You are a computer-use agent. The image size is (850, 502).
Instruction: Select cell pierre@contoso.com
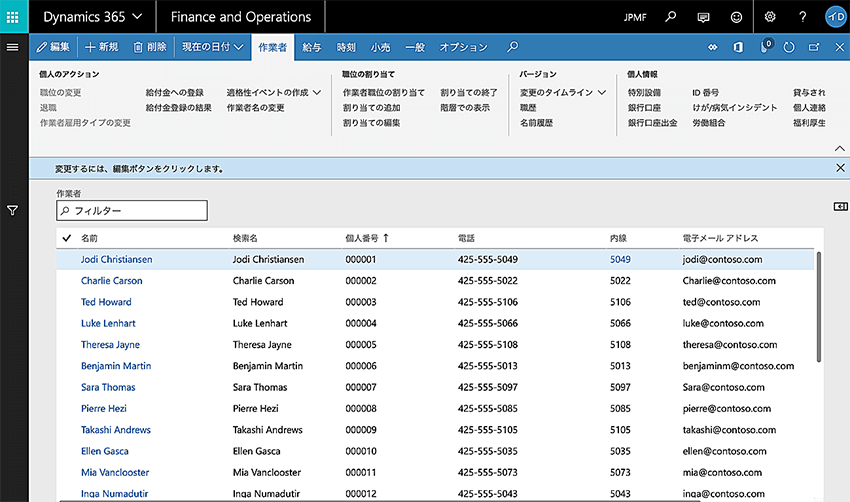pyautogui.click(x=726, y=408)
